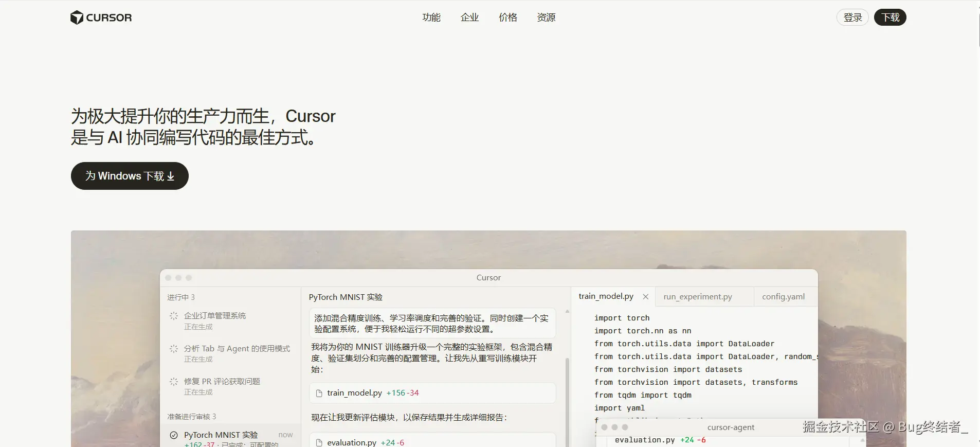Viewport: 980px width, 447px height.
Task: Open the 企业 page
Action: [x=469, y=17]
